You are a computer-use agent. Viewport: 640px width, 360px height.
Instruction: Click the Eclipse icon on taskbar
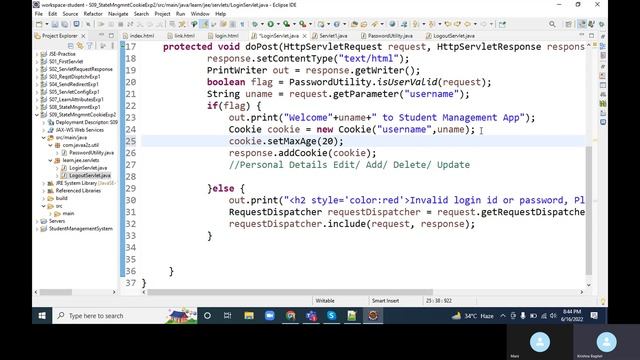click(x=373, y=316)
